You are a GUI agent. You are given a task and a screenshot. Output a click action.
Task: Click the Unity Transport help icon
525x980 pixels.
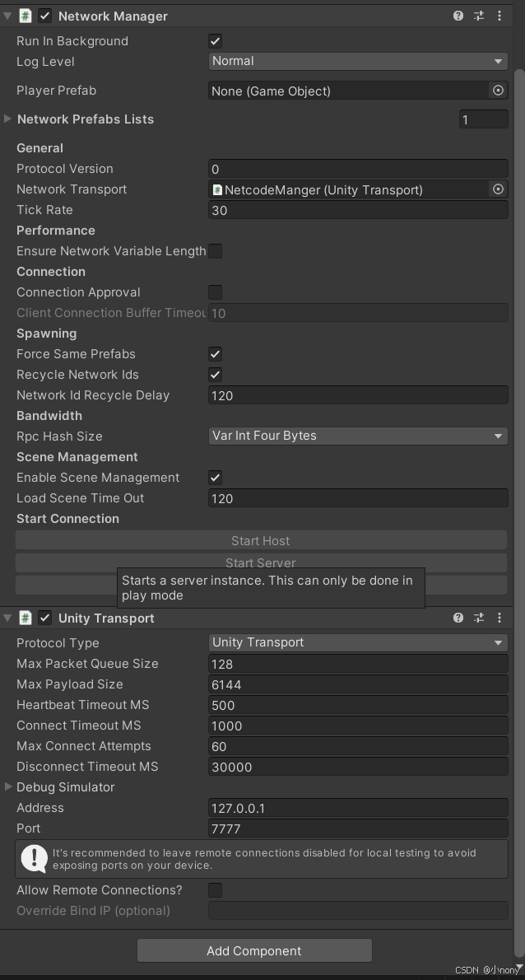coord(459,618)
